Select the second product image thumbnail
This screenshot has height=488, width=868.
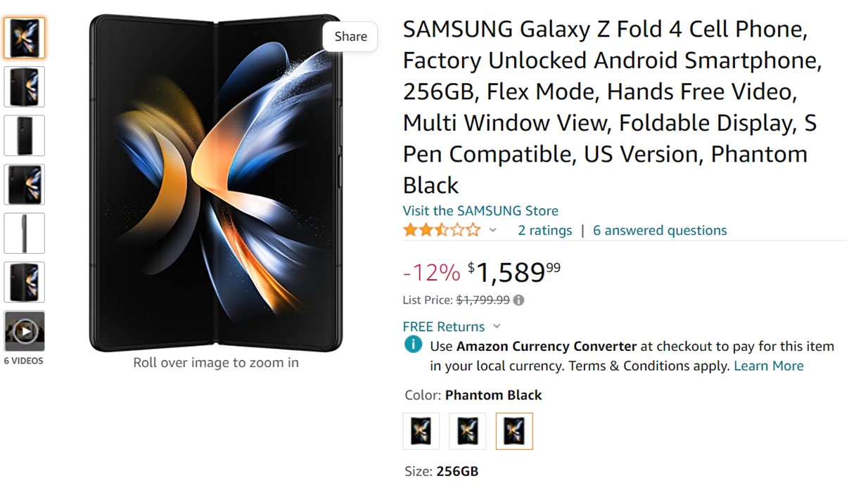25,86
